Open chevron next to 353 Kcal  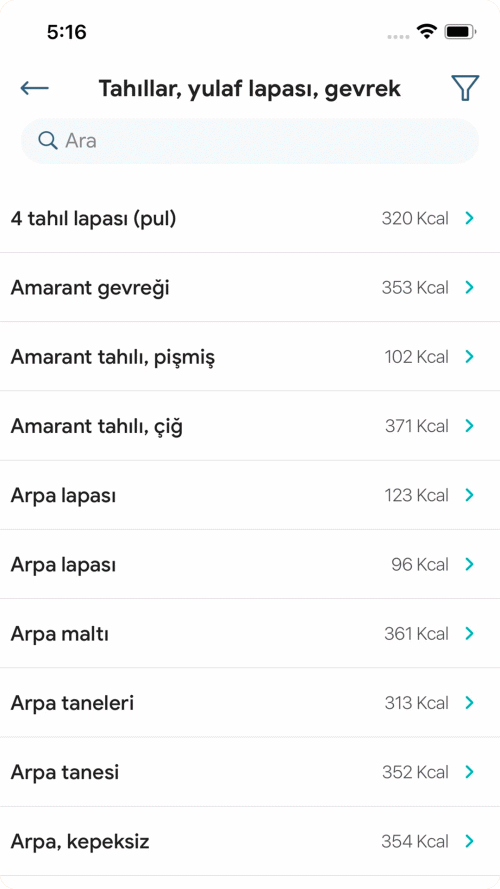pyautogui.click(x=469, y=287)
